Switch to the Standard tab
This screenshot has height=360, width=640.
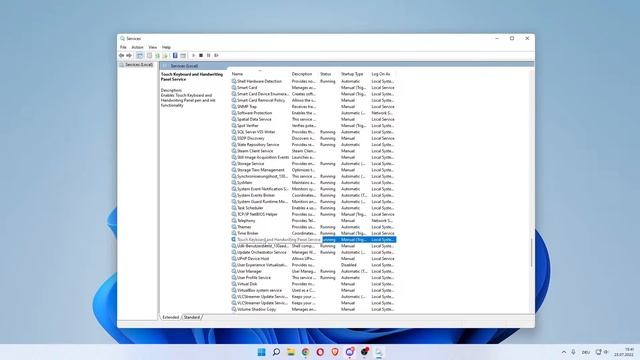point(191,317)
